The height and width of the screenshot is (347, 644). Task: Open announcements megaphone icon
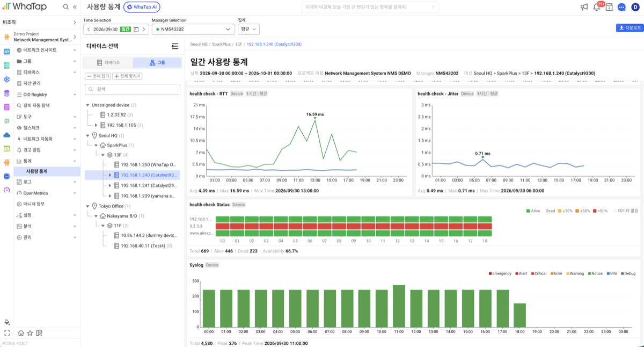pos(584,7)
